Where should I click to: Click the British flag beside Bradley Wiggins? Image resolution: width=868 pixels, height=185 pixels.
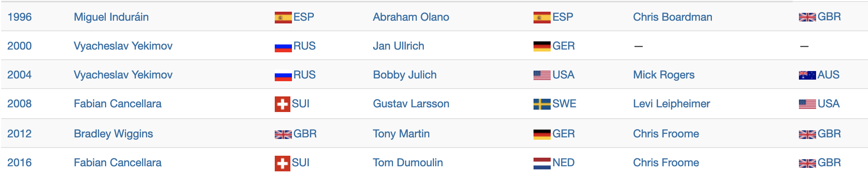click(283, 134)
